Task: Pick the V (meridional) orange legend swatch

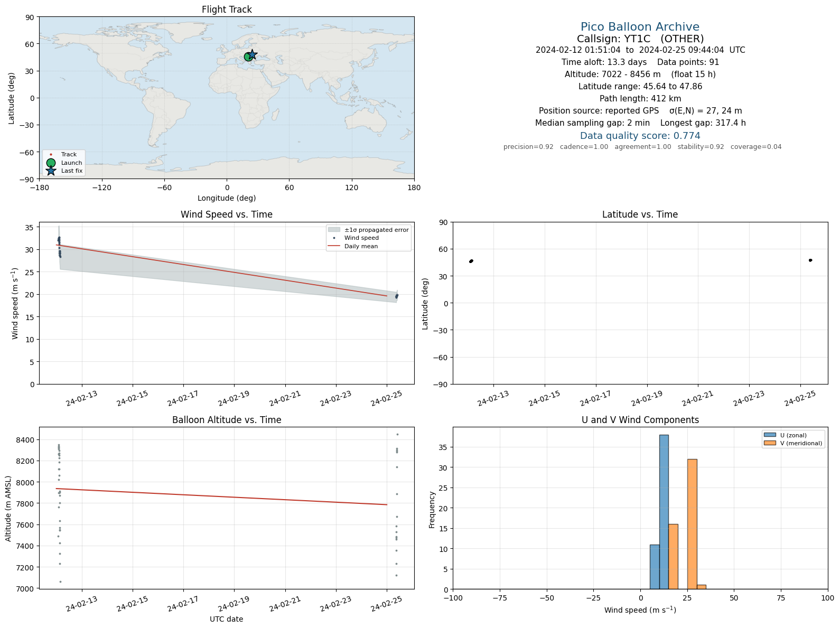Action: coord(770,443)
